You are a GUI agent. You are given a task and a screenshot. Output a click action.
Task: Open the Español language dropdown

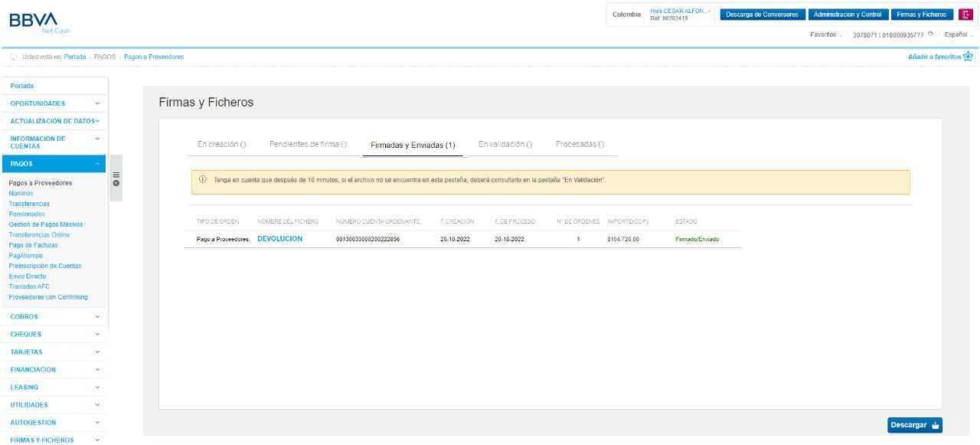click(959, 34)
